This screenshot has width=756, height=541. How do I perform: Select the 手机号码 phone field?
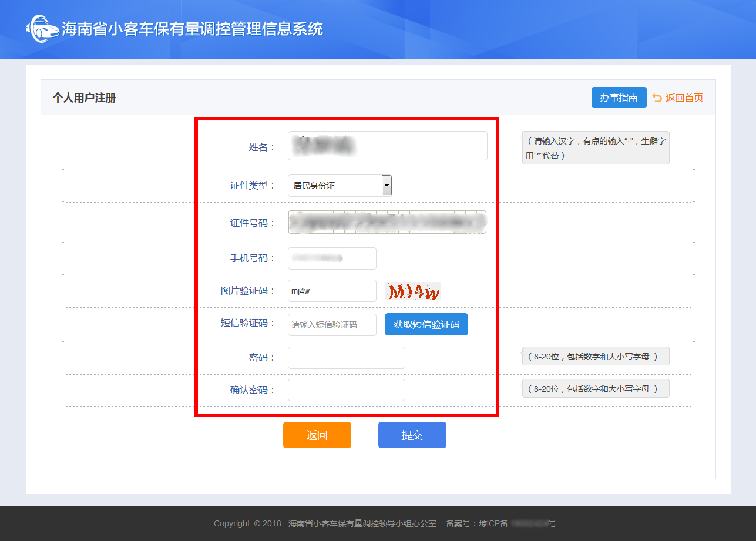[332, 258]
